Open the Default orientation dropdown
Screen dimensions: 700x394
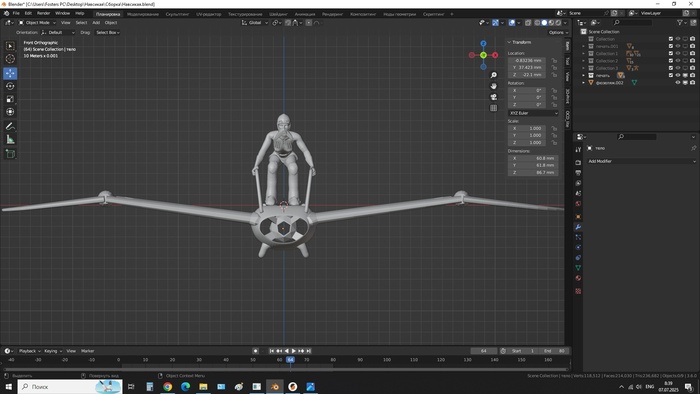pos(58,33)
